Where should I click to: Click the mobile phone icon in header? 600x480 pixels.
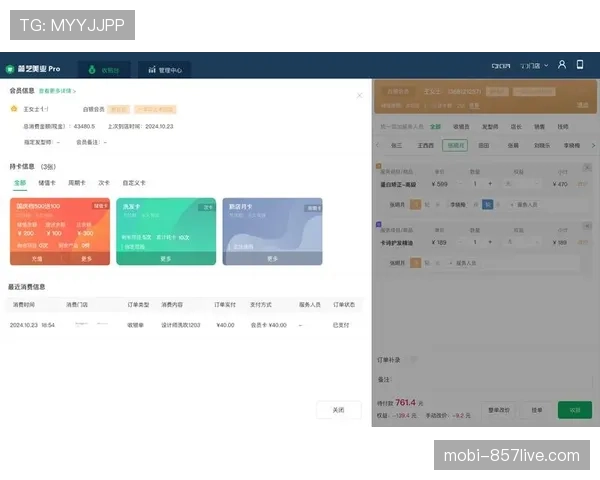pyautogui.click(x=580, y=64)
